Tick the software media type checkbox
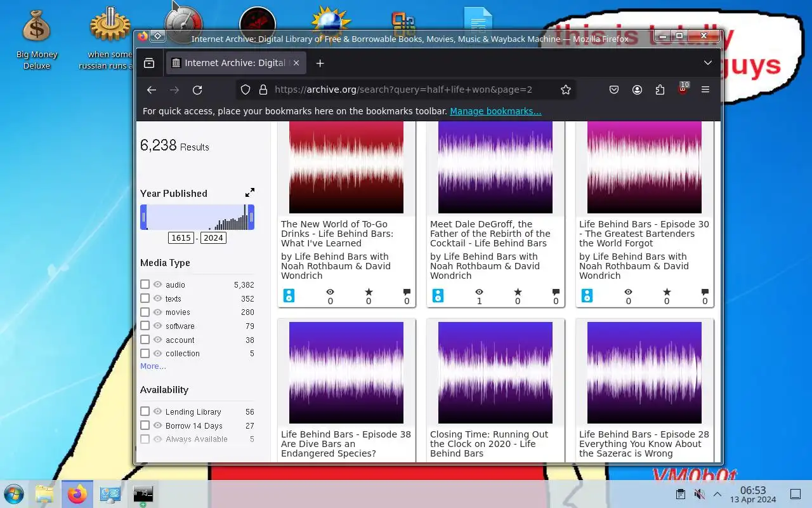The image size is (812, 508). point(145,326)
